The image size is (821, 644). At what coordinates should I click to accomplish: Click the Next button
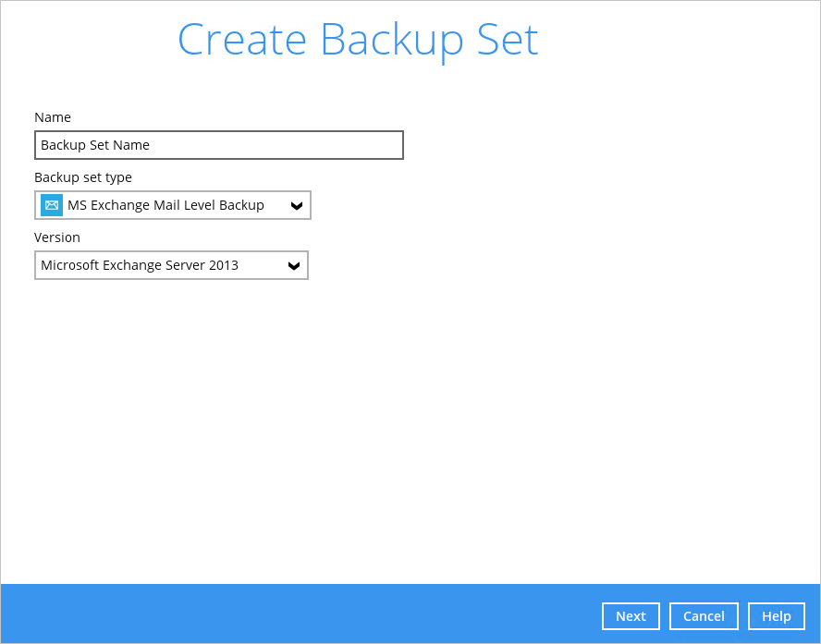click(x=631, y=616)
